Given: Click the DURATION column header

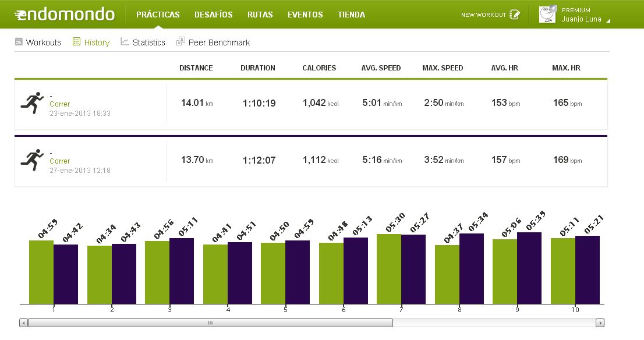Looking at the screenshot, I should [x=258, y=68].
